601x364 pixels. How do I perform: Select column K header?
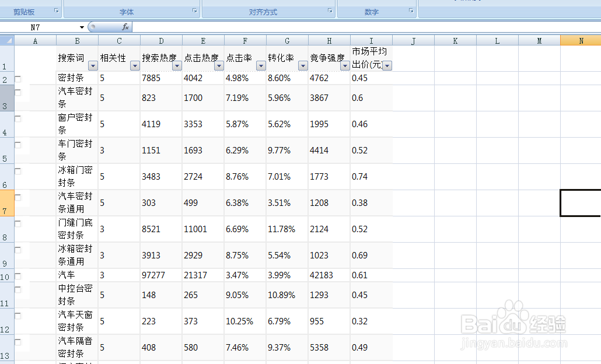click(x=455, y=41)
